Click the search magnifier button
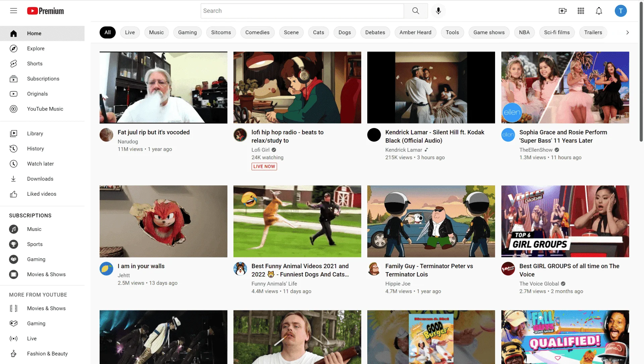The image size is (644, 364). [416, 11]
